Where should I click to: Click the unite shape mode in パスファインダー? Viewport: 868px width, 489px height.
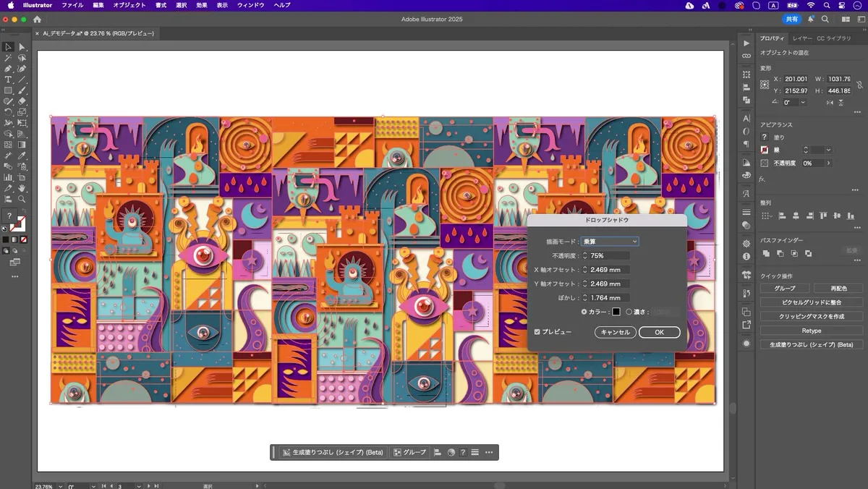pyautogui.click(x=767, y=253)
